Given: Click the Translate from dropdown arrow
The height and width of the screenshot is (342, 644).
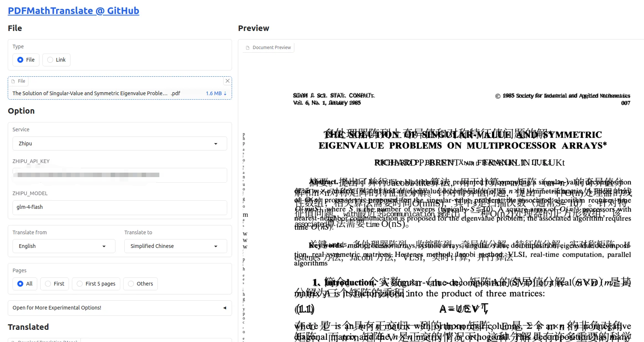Looking at the screenshot, I should [104, 246].
